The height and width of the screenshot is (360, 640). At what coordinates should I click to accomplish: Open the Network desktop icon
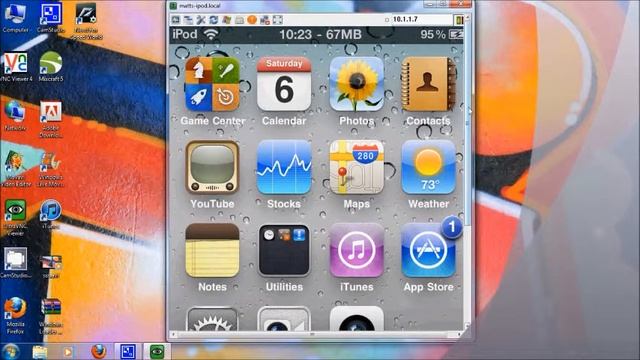pyautogui.click(x=16, y=116)
